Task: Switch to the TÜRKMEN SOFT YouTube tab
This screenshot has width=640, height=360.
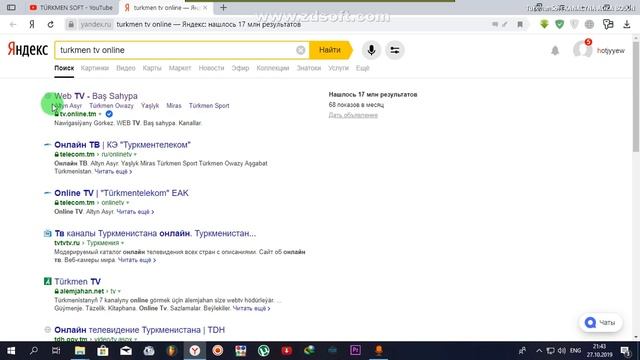Action: [71, 7]
